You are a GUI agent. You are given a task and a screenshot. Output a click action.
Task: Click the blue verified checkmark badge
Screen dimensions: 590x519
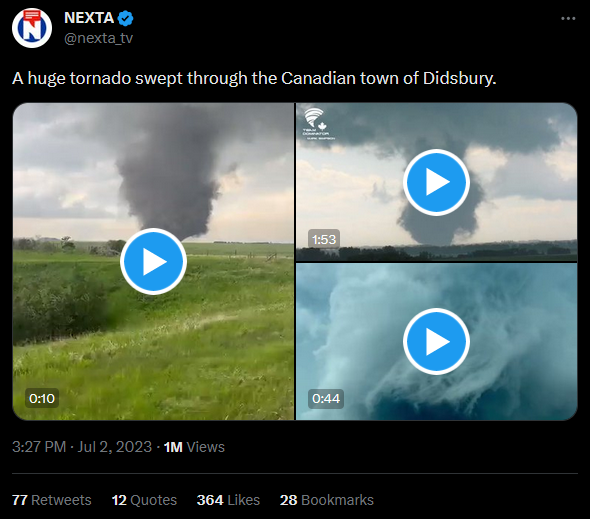click(125, 18)
